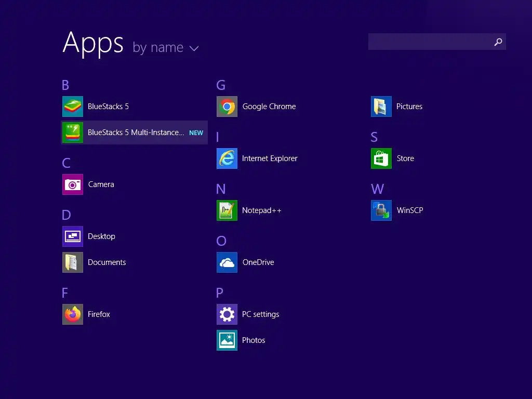The width and height of the screenshot is (532, 399).
Task: Click the P letter group header
Action: click(220, 293)
